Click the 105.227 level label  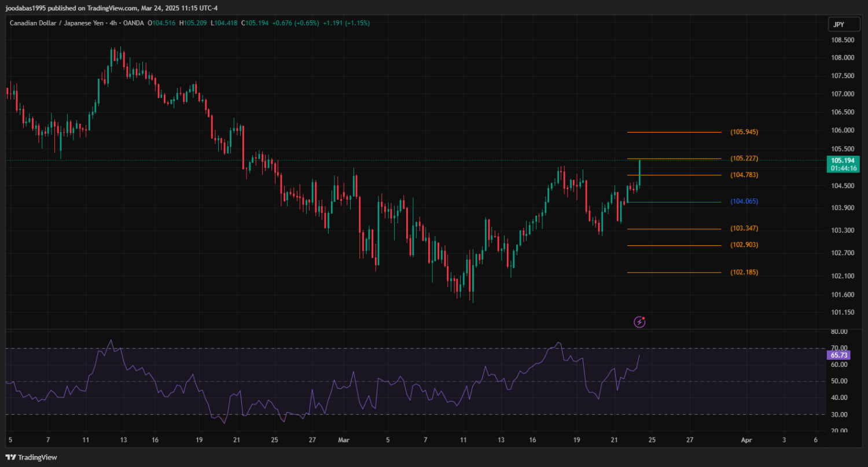point(744,159)
